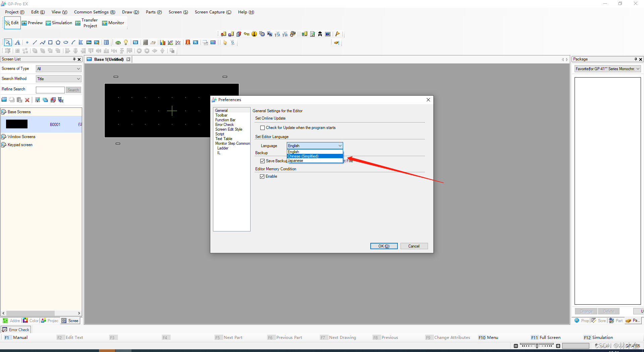Viewport: 644px width, 352px height.
Task: Click the monitor icon in Screen List toolbar
Action: [x=38, y=100]
